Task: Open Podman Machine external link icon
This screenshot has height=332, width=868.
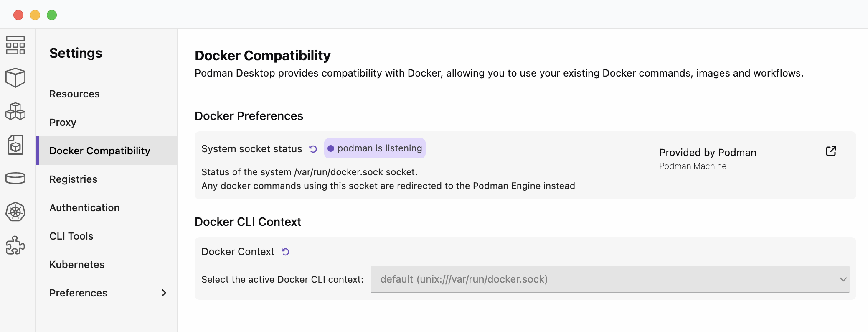Action: click(831, 151)
